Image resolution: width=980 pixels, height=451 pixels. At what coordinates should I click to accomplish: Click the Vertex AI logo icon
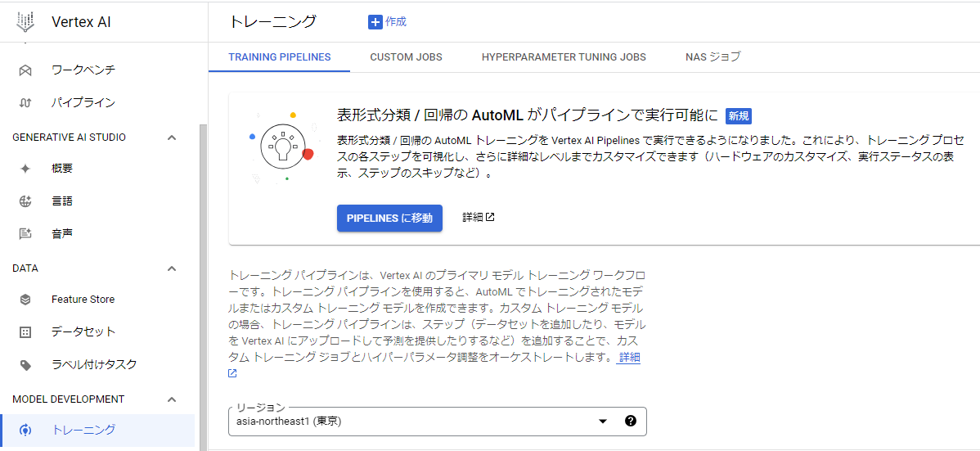click(25, 22)
